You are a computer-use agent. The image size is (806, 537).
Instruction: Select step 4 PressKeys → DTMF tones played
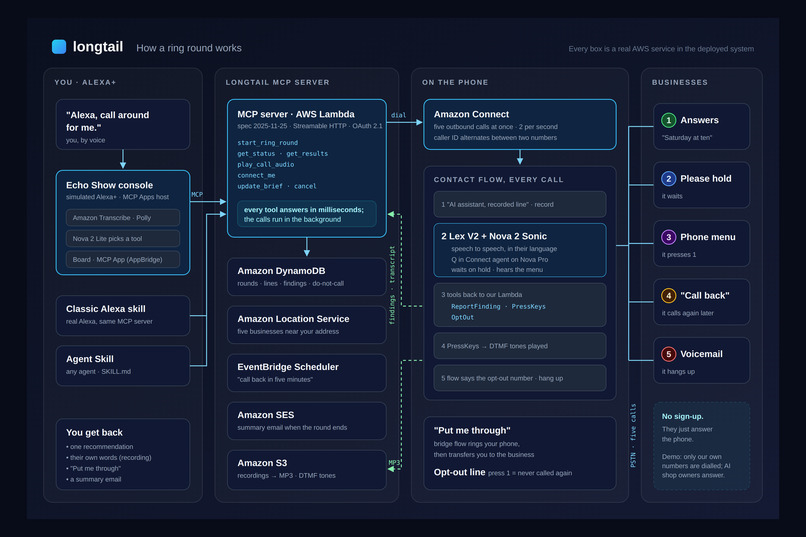(520, 346)
